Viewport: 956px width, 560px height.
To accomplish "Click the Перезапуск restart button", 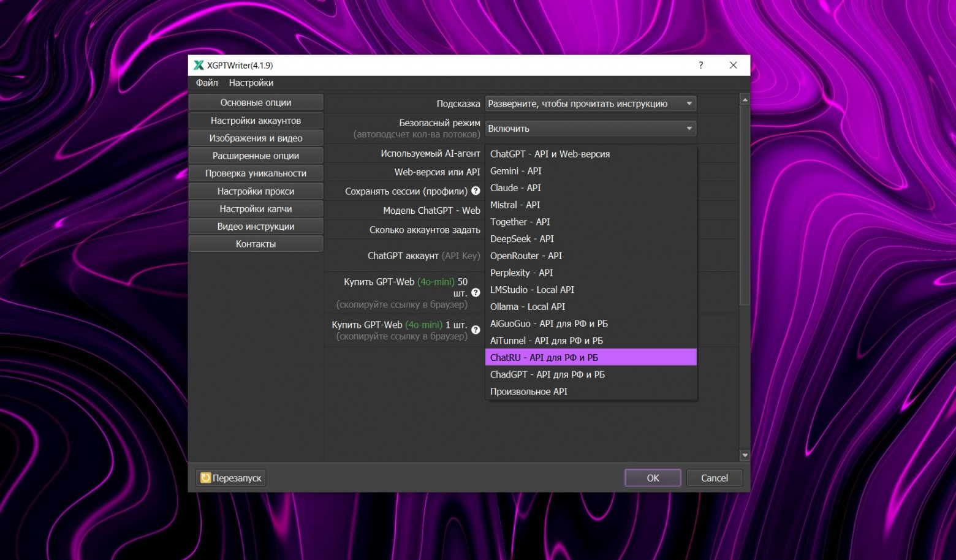I will (230, 478).
